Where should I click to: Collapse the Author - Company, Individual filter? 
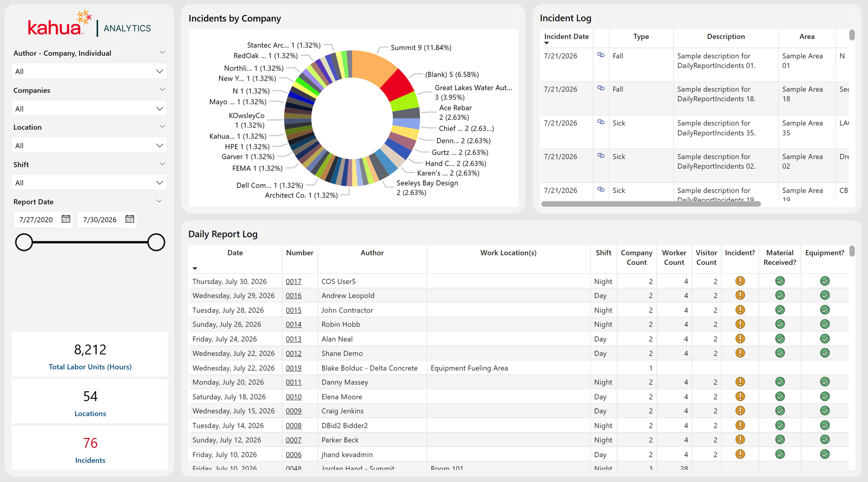tap(162, 53)
